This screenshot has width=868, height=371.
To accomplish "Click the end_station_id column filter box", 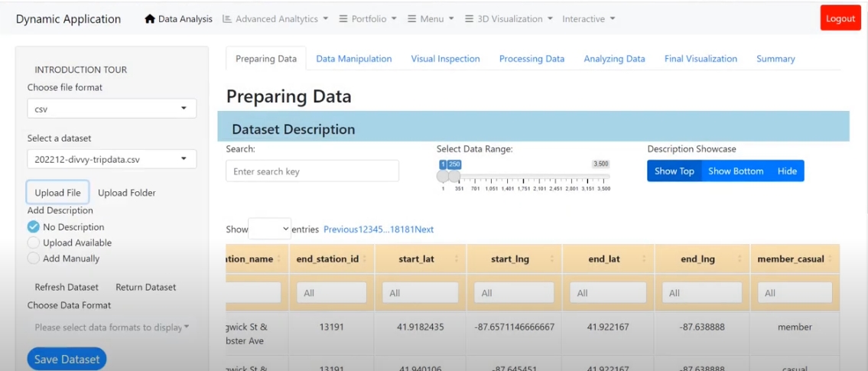I will point(332,293).
